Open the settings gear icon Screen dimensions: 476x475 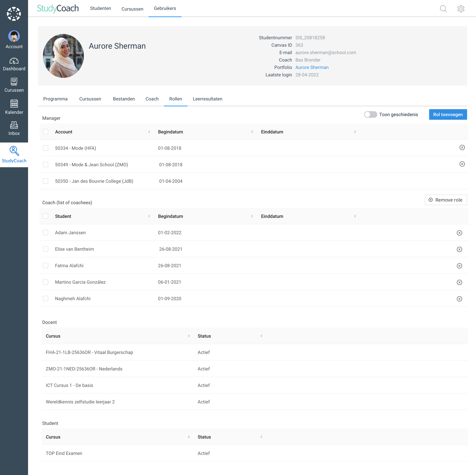[461, 9]
